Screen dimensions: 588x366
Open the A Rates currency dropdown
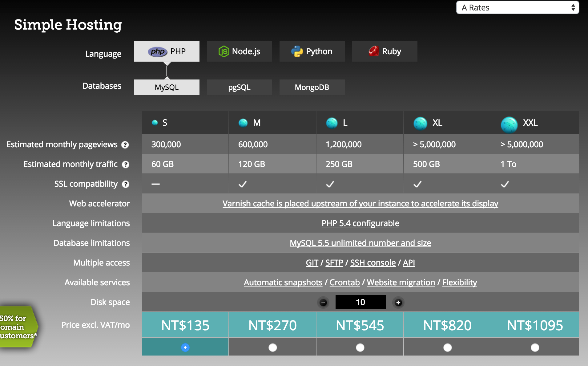[518, 7]
